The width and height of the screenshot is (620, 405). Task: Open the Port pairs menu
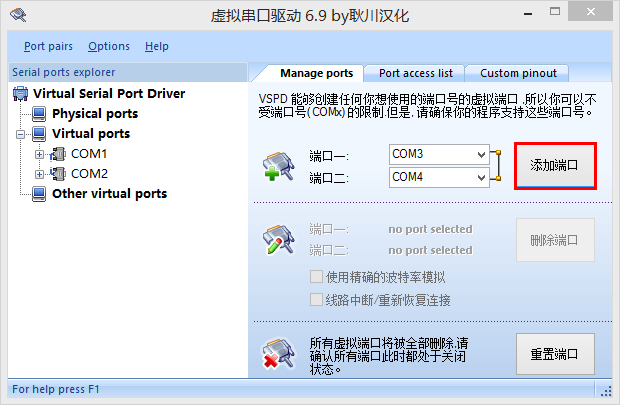click(48, 47)
